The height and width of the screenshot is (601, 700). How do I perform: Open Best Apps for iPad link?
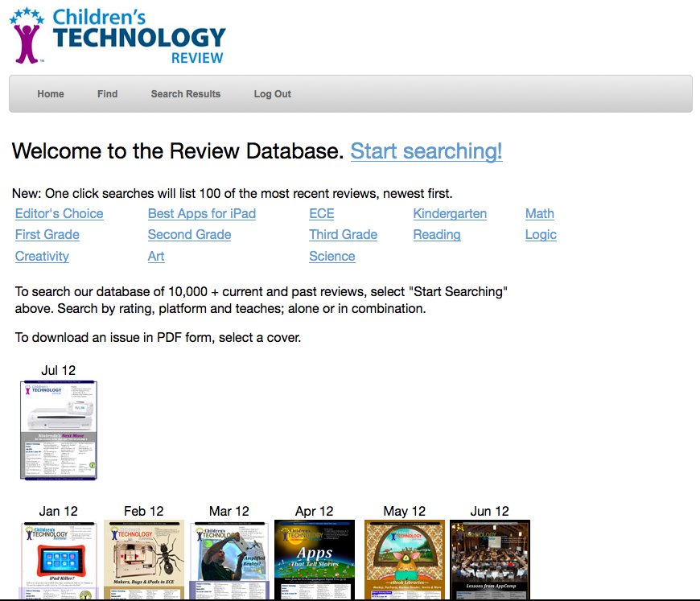[x=202, y=213]
